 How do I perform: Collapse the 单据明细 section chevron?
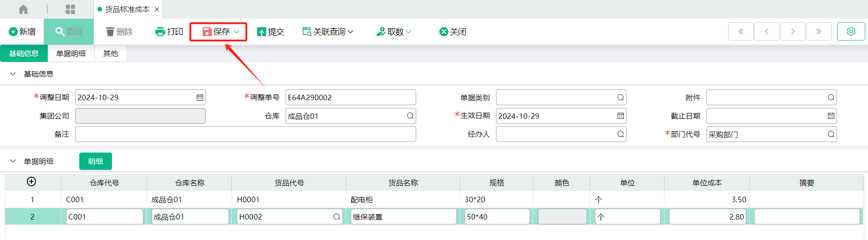pos(13,161)
